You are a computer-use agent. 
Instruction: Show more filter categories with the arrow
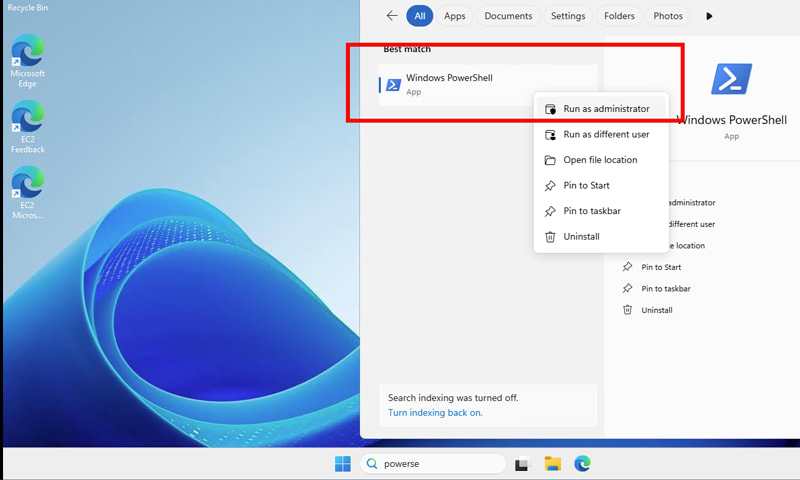point(709,16)
